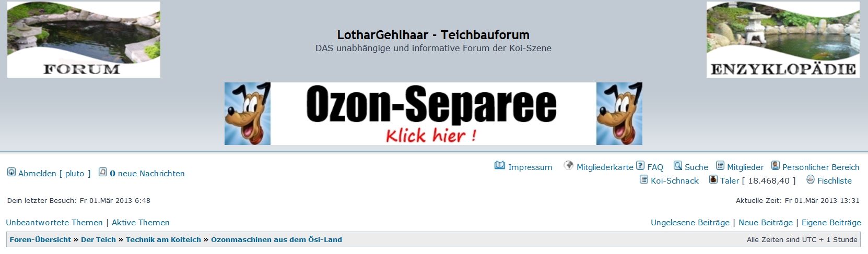Open the Forum pond logo image

click(84, 40)
